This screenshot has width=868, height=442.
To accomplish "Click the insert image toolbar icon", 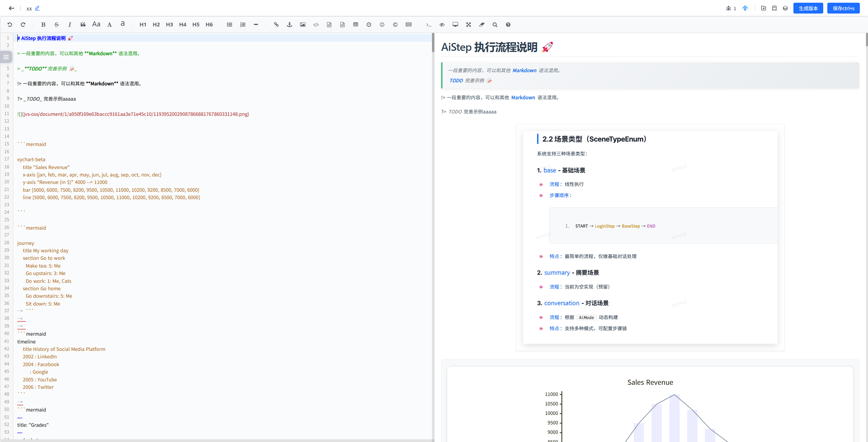I will [x=303, y=25].
